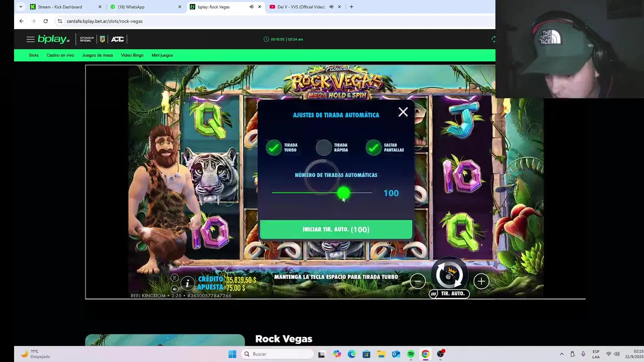Click the bplay logo

53,39
